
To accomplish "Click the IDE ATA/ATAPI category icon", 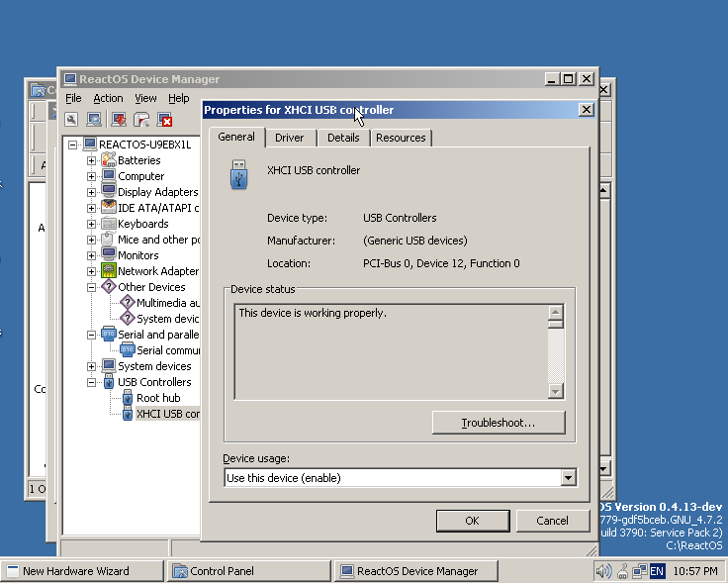I will pyautogui.click(x=109, y=207).
